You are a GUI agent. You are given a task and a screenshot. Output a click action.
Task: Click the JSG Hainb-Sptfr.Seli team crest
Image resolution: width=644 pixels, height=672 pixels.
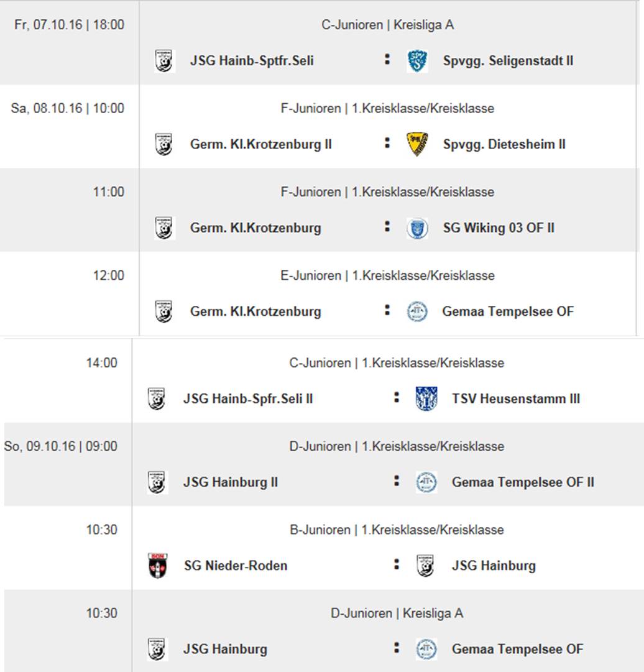[164, 61]
